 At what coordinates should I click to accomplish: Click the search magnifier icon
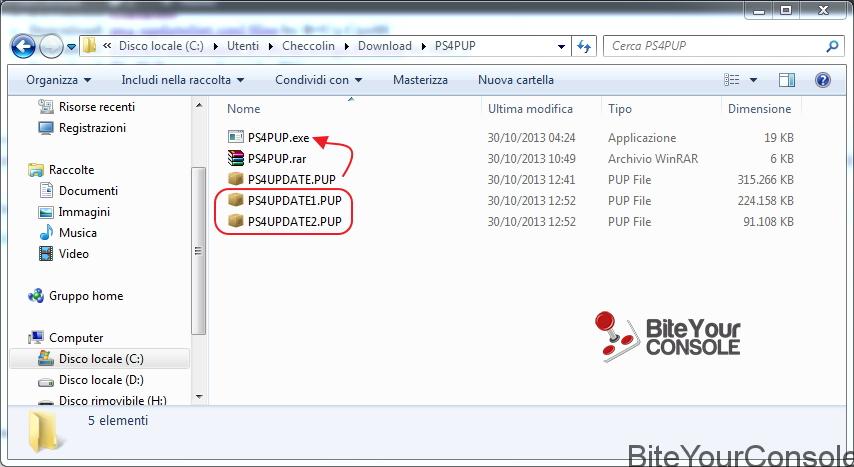[x=832, y=46]
